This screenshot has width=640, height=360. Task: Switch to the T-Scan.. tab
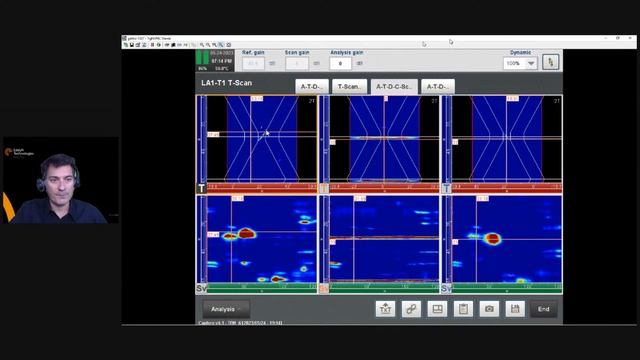point(349,87)
